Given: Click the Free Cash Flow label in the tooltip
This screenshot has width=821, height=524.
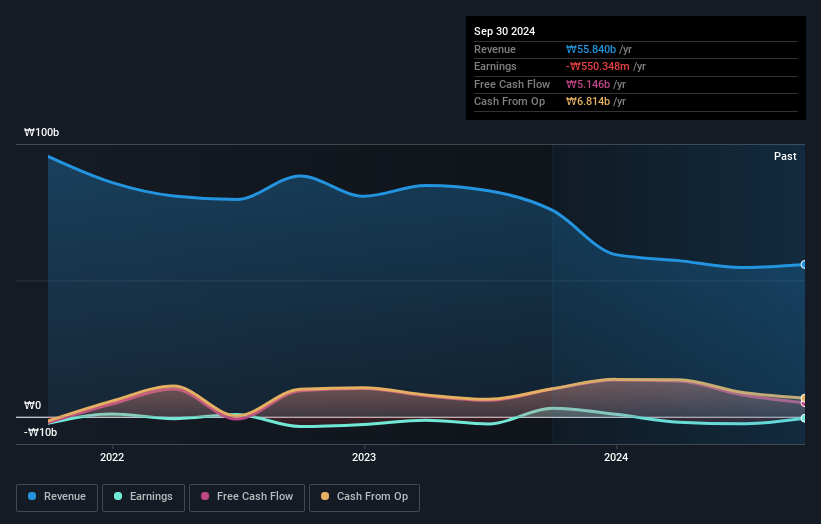Looking at the screenshot, I should (512, 84).
